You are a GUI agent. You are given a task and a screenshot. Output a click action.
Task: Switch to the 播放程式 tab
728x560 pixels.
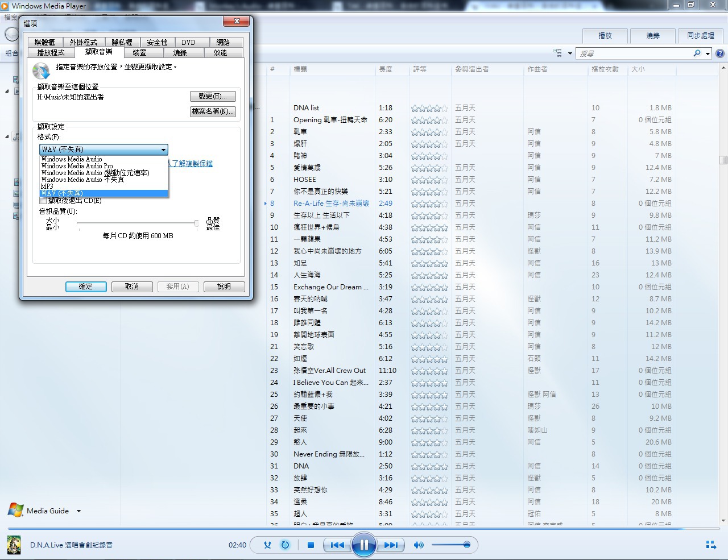51,52
